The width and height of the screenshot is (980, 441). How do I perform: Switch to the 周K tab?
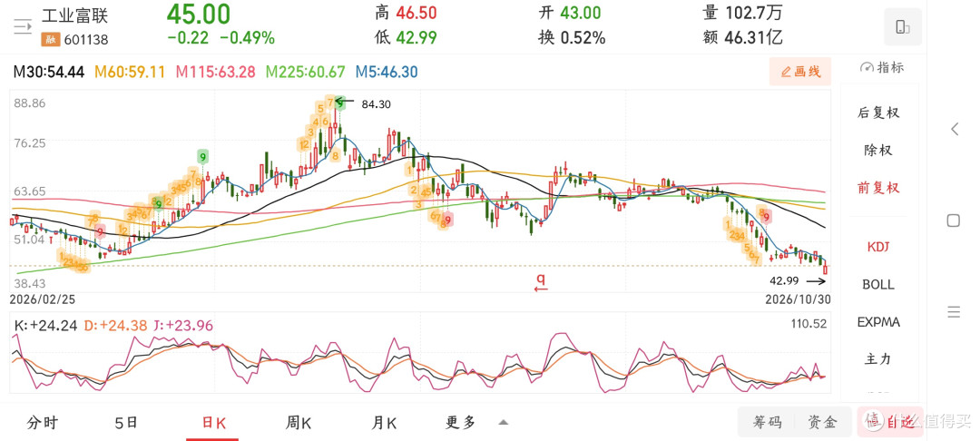click(299, 423)
